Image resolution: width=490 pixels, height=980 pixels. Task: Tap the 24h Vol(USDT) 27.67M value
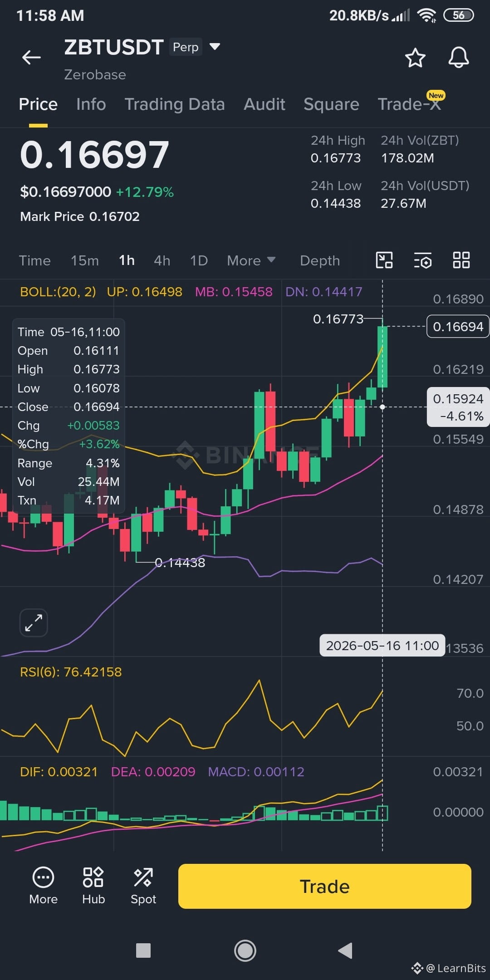point(403,203)
